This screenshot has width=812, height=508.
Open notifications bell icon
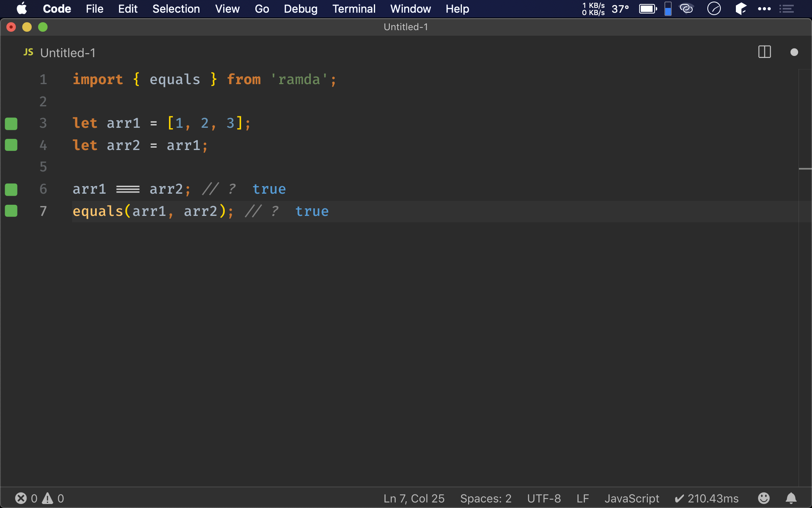pos(791,498)
